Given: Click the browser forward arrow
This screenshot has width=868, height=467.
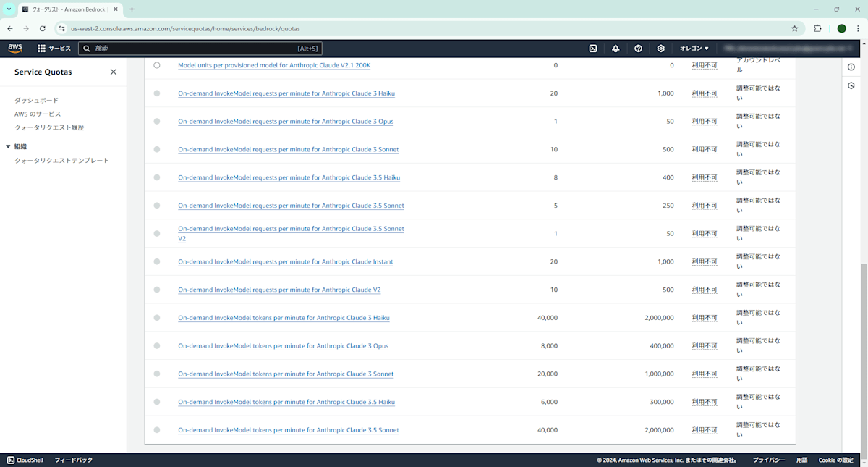Looking at the screenshot, I should 26,28.
